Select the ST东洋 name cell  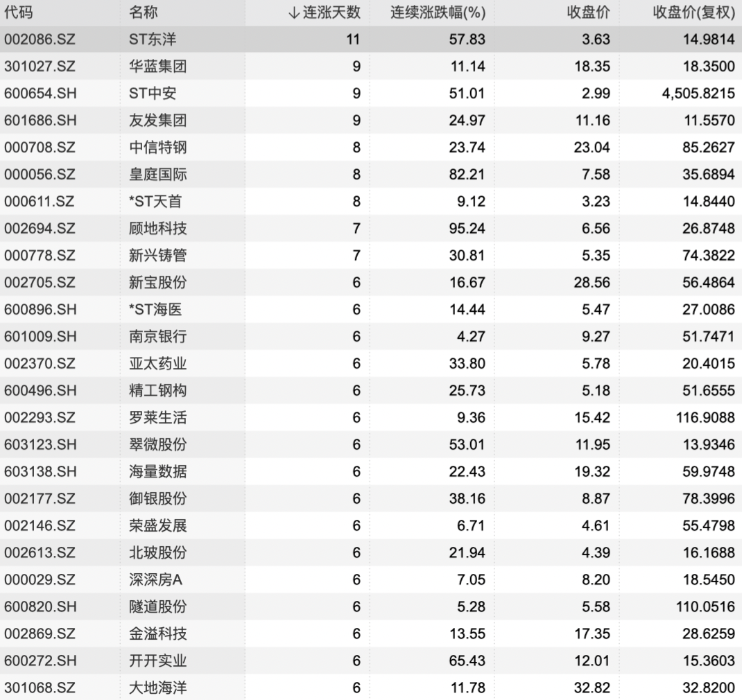tap(153, 39)
